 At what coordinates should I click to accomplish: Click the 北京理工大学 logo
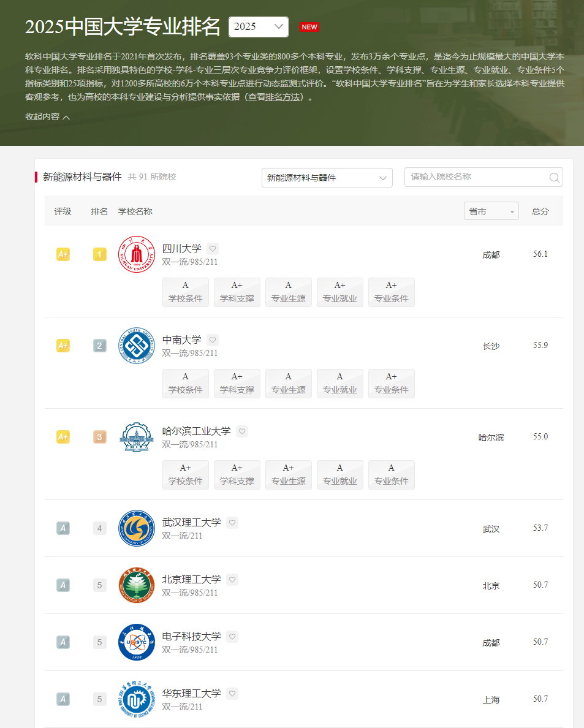click(x=137, y=585)
